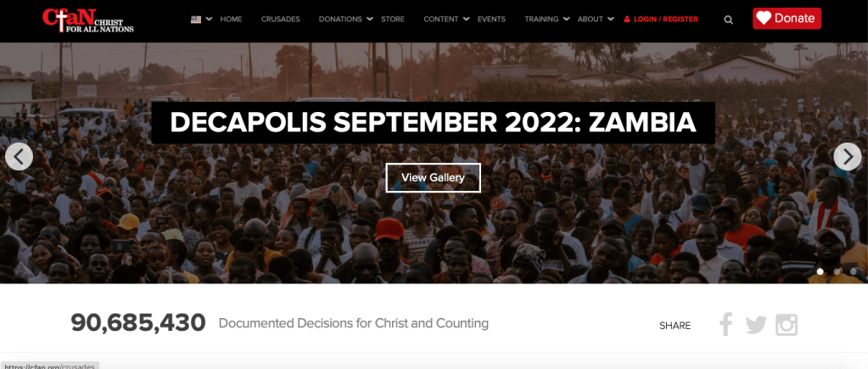Select the US flag language icon
Screen dimensions: 868x369
pos(196,19)
